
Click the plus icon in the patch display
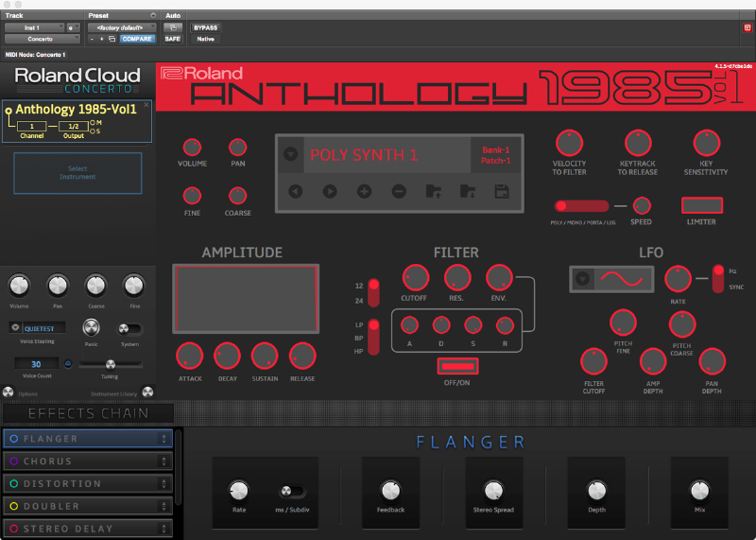(x=364, y=192)
